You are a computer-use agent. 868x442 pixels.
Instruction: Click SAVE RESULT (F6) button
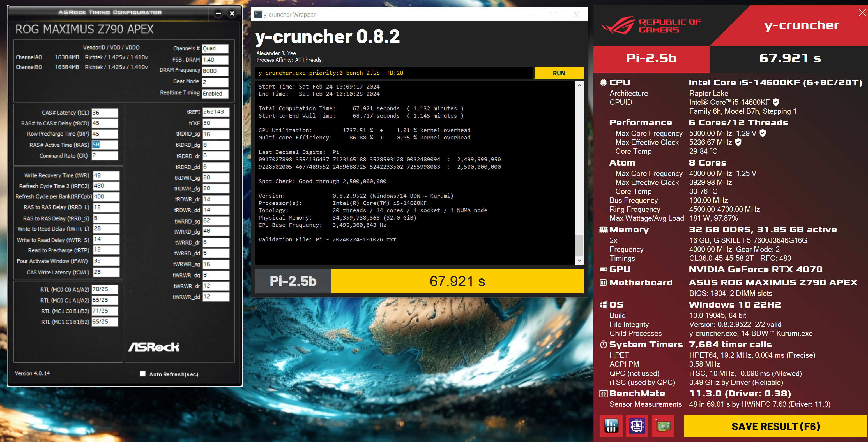775,426
